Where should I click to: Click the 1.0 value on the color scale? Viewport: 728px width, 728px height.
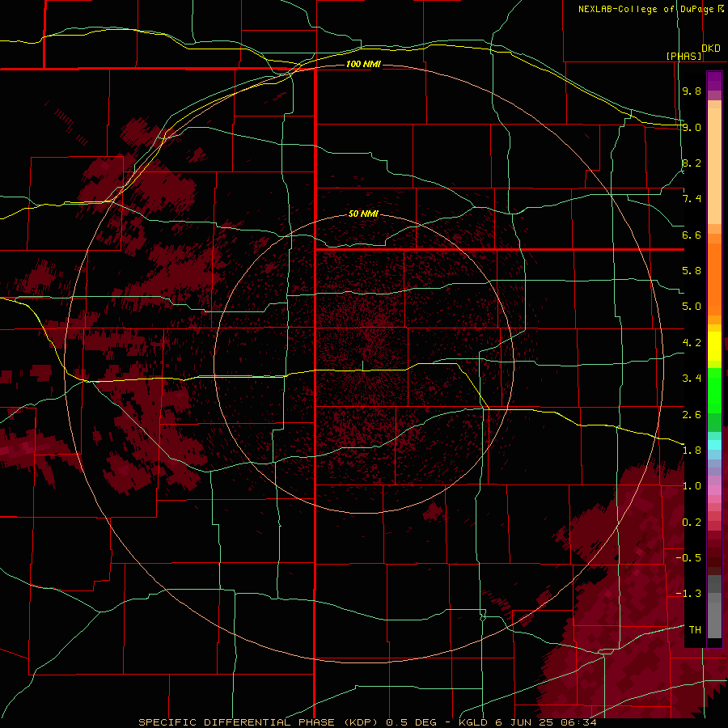(692, 486)
